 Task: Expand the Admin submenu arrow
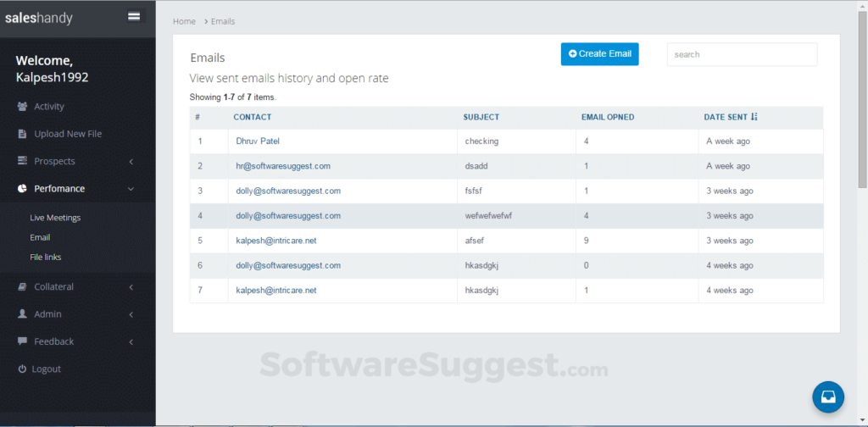coord(131,314)
